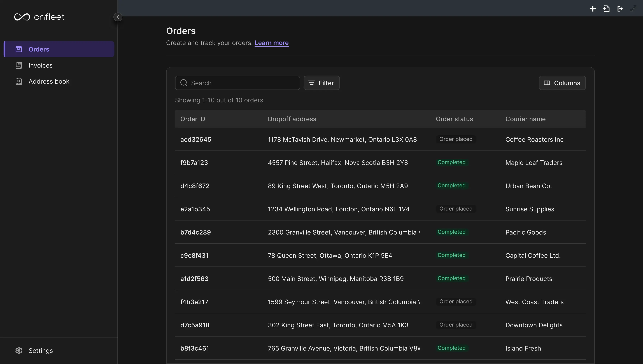This screenshot has width=643, height=364.
Task: Click address 1599 Seymour Street, Vancouver
Action: (x=344, y=302)
